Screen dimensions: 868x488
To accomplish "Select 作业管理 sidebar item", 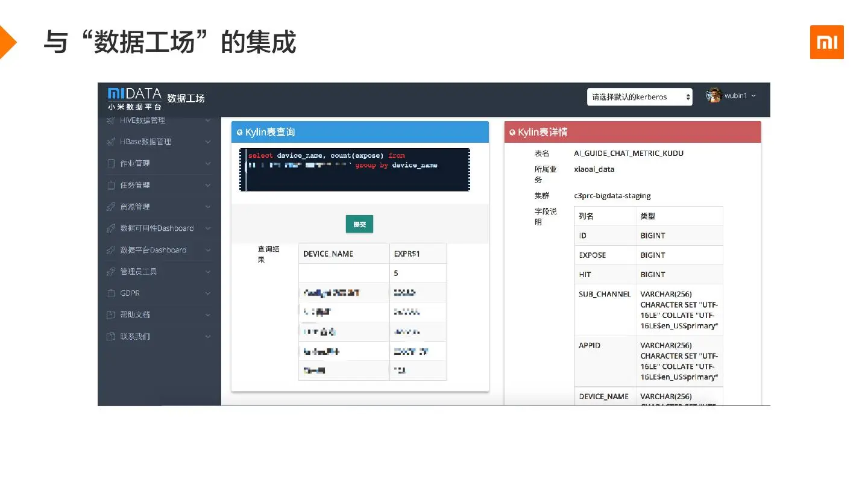I will 135,164.
